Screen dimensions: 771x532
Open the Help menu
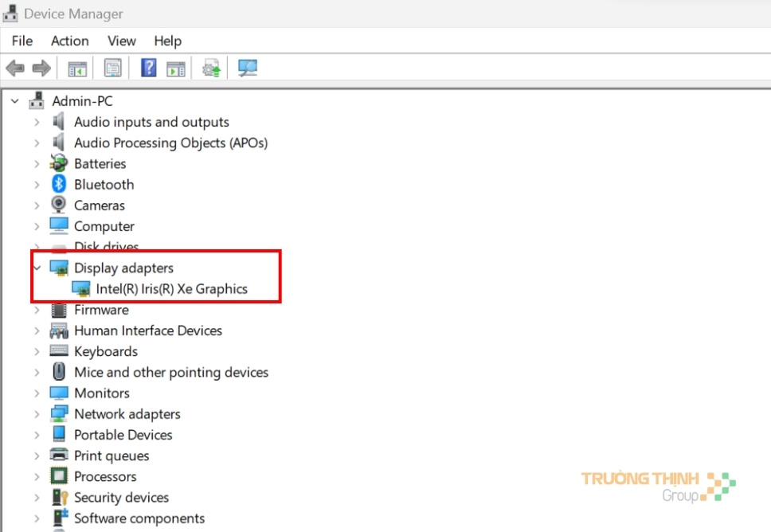[x=167, y=41]
